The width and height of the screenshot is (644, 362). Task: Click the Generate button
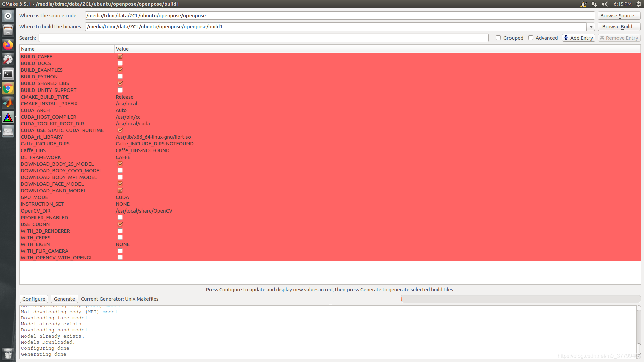pyautogui.click(x=64, y=299)
